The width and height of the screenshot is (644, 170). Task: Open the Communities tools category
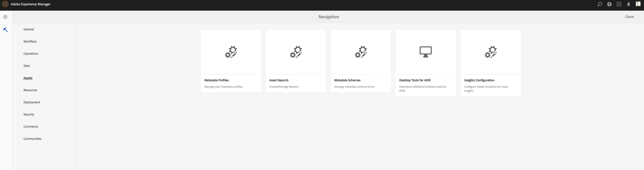(x=32, y=139)
